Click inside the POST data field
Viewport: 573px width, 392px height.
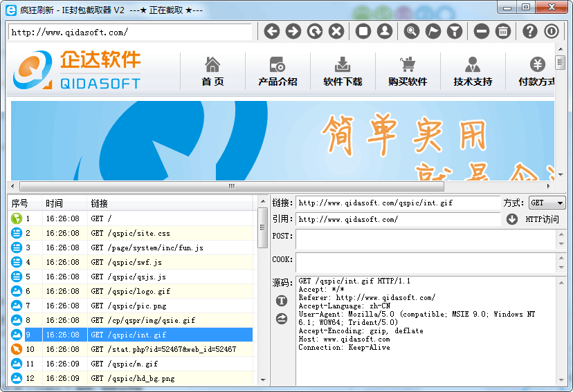(426, 239)
